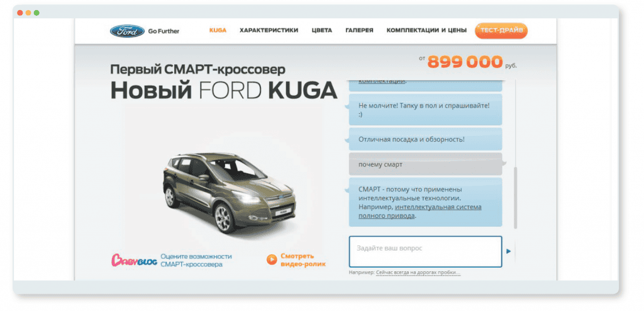This screenshot has height=311, width=644.
Task: Open Комплектации и цены page
Action: click(426, 30)
